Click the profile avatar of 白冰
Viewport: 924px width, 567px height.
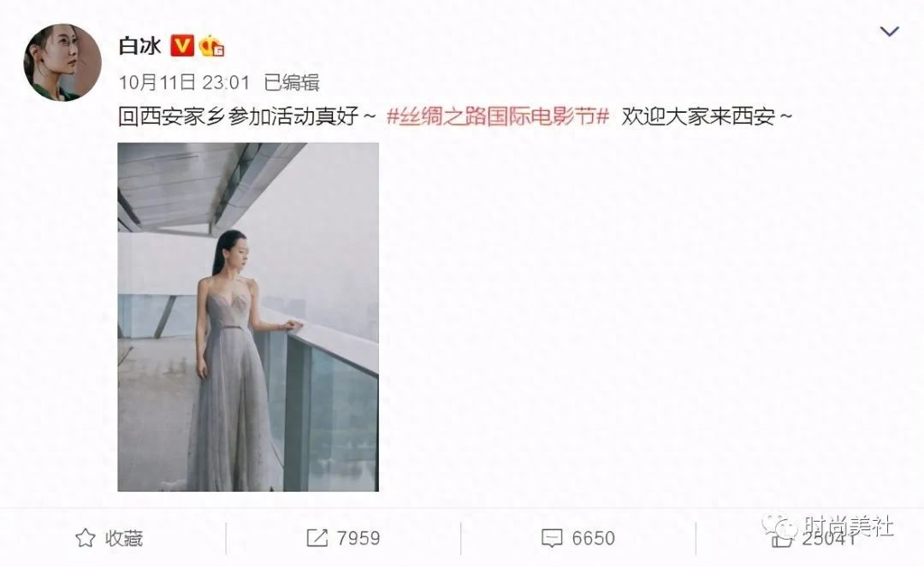[62, 62]
